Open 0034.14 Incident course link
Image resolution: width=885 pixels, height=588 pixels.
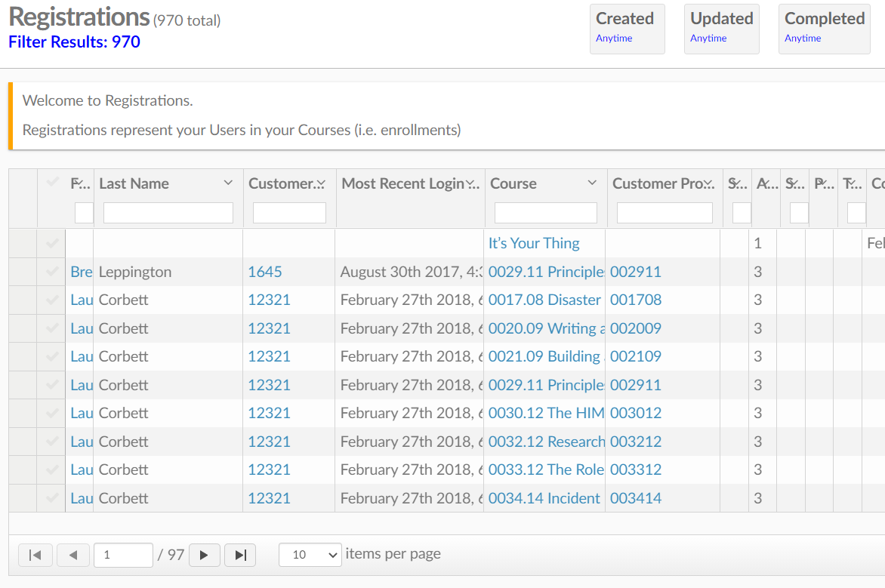coord(544,497)
